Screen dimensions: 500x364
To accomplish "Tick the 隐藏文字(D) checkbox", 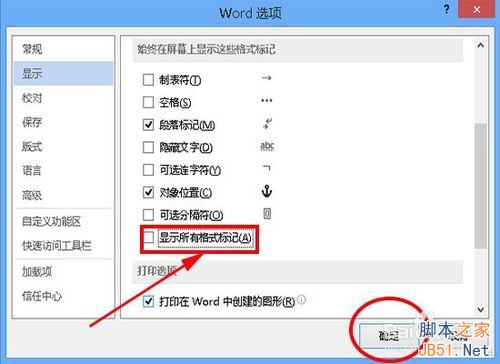I will click(148, 147).
